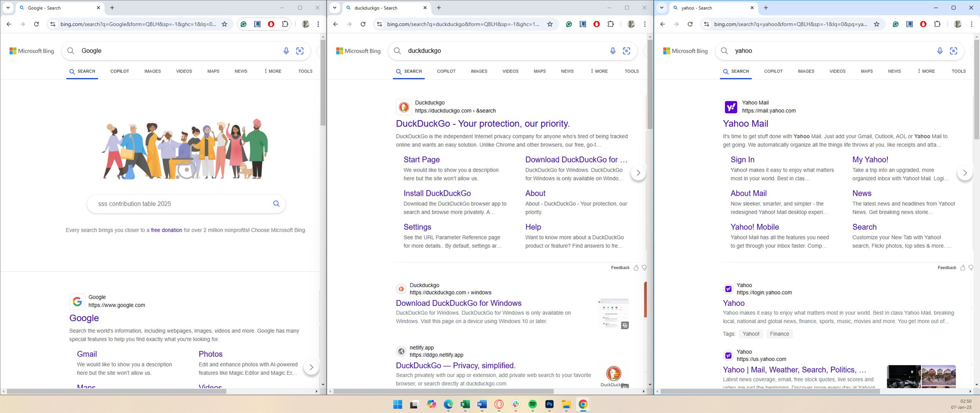
Task: Click the Finance tag under Yahoo result
Action: 779,334
